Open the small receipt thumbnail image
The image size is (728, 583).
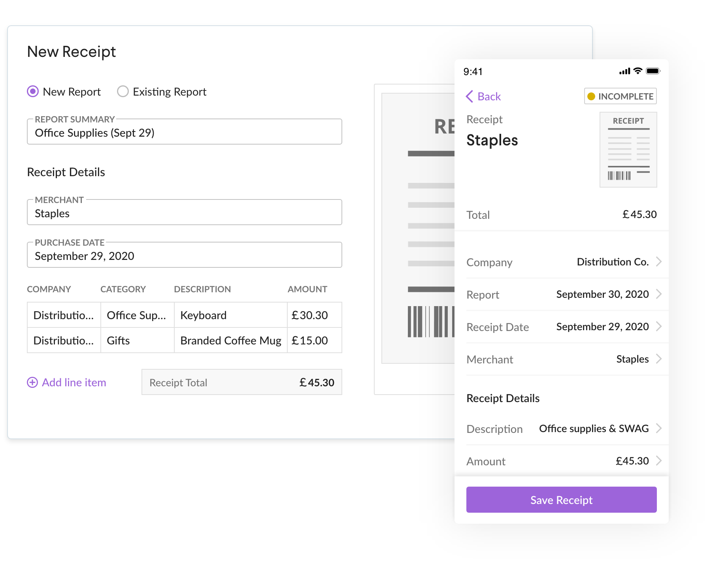(628, 150)
